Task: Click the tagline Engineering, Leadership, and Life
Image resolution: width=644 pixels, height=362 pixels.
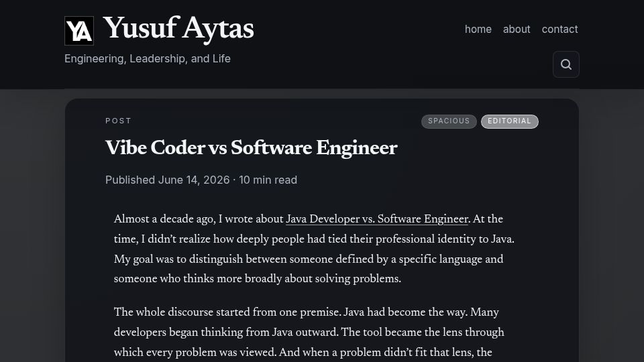Action: (x=148, y=59)
